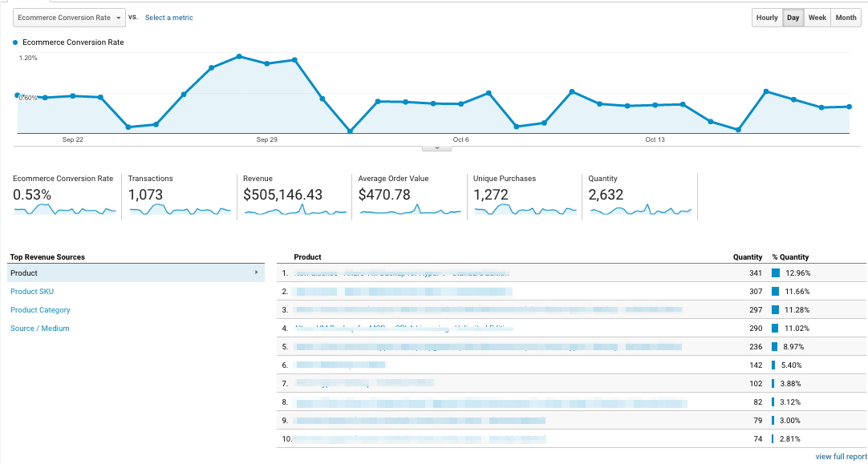
Task: Open the full report
Action: tap(841, 456)
